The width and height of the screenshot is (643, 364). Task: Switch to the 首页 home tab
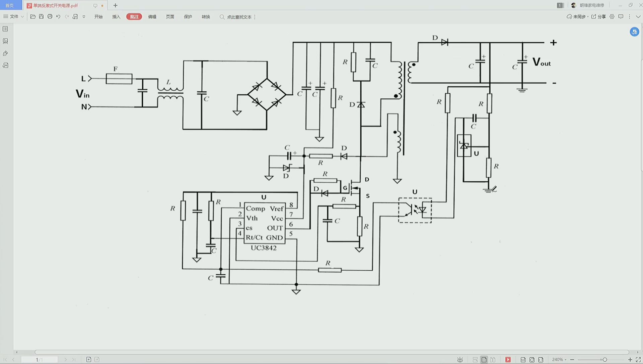10,5
